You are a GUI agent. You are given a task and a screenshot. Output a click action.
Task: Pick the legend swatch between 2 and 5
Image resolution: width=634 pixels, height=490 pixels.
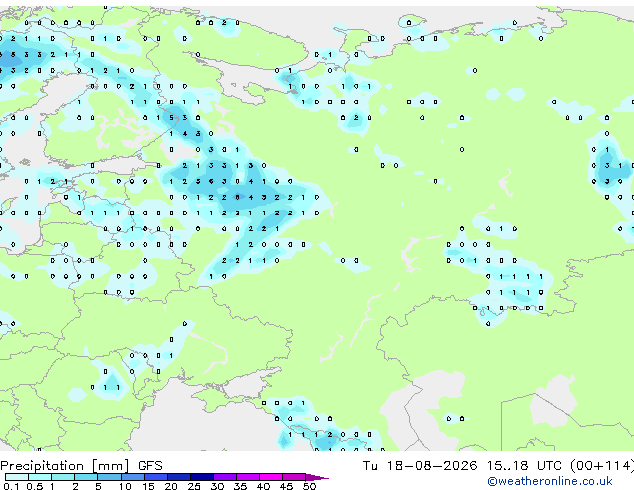pos(86,477)
